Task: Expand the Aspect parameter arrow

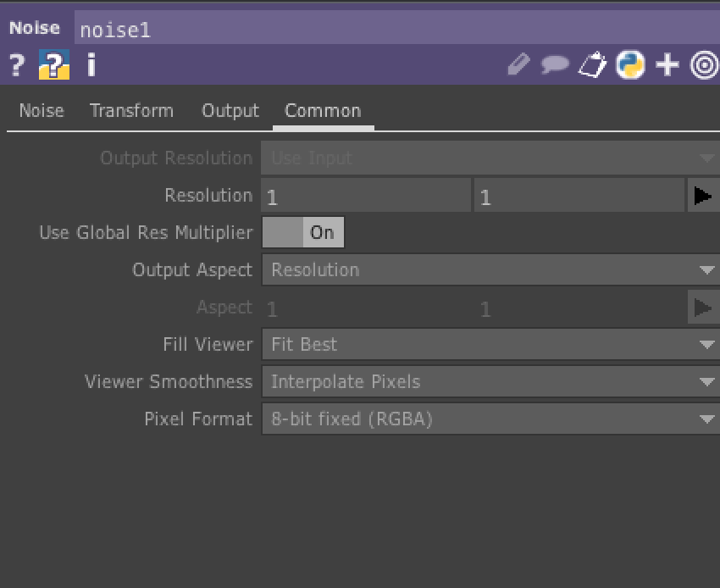Action: pos(702,308)
